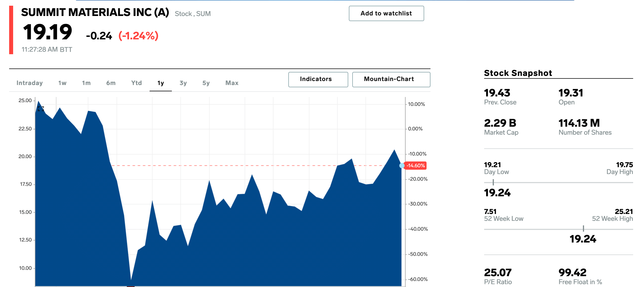The width and height of the screenshot is (644, 287).
Task: Select the 1m chart range
Action: pos(86,83)
